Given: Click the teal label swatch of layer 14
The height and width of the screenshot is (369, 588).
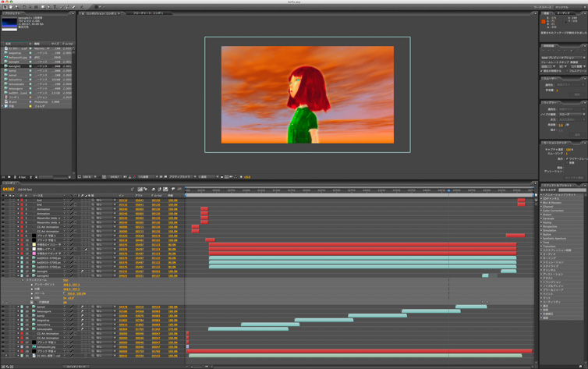Looking at the screenshot, I should [22, 258].
